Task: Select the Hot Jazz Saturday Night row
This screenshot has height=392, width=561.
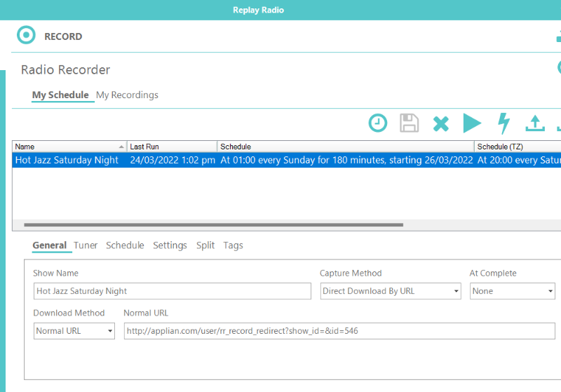Action: (x=287, y=160)
